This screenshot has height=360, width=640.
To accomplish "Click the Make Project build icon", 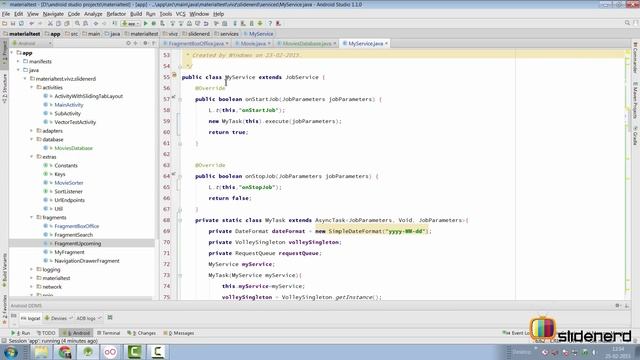I will pyautogui.click(x=115, y=24).
